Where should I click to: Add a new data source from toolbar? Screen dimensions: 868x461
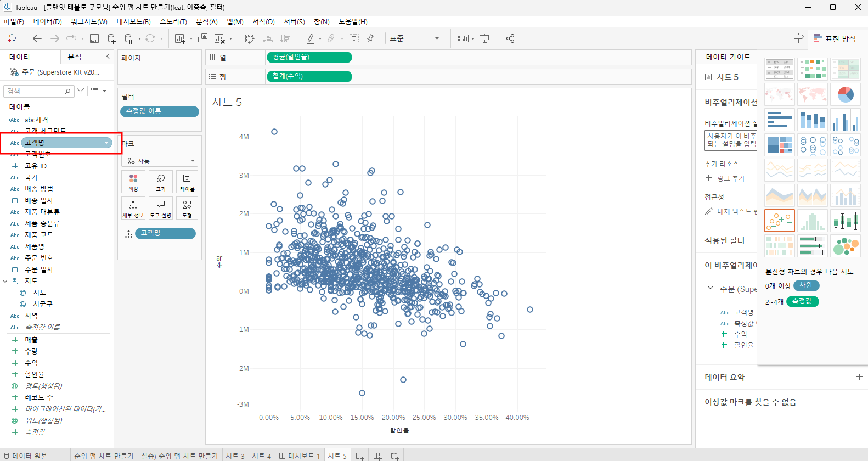pyautogui.click(x=111, y=38)
